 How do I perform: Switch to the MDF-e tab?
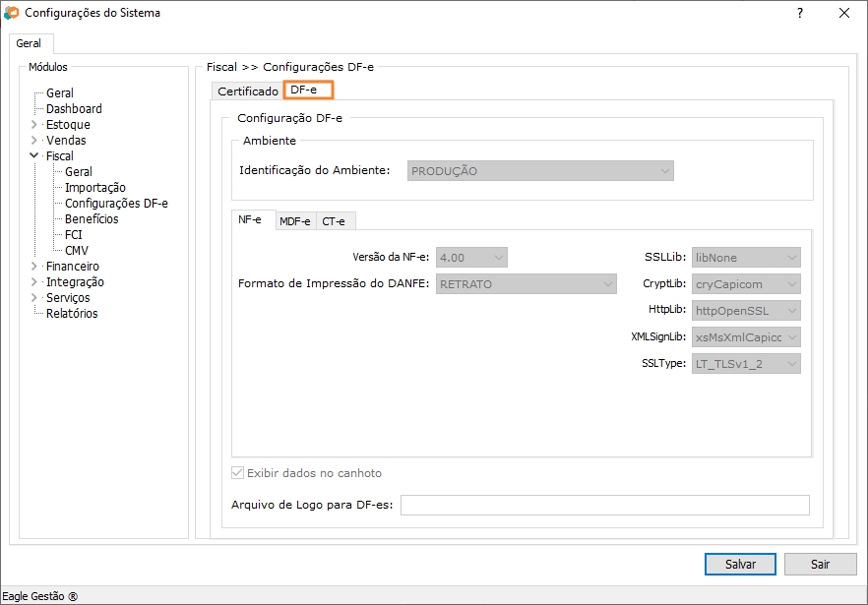pyautogui.click(x=294, y=221)
